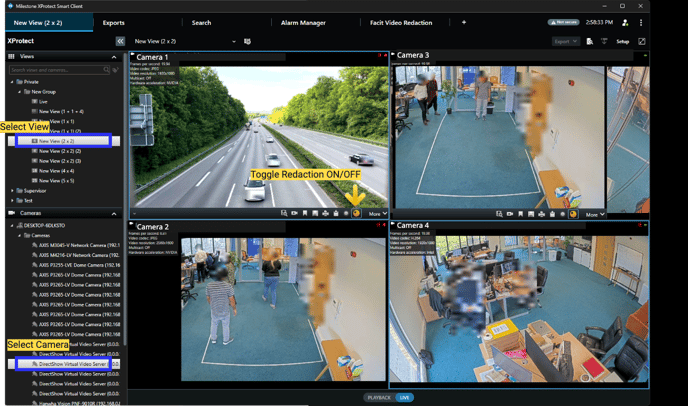This screenshot has height=406, width=688.
Task: Click the add new tab plus icon
Action: click(464, 22)
